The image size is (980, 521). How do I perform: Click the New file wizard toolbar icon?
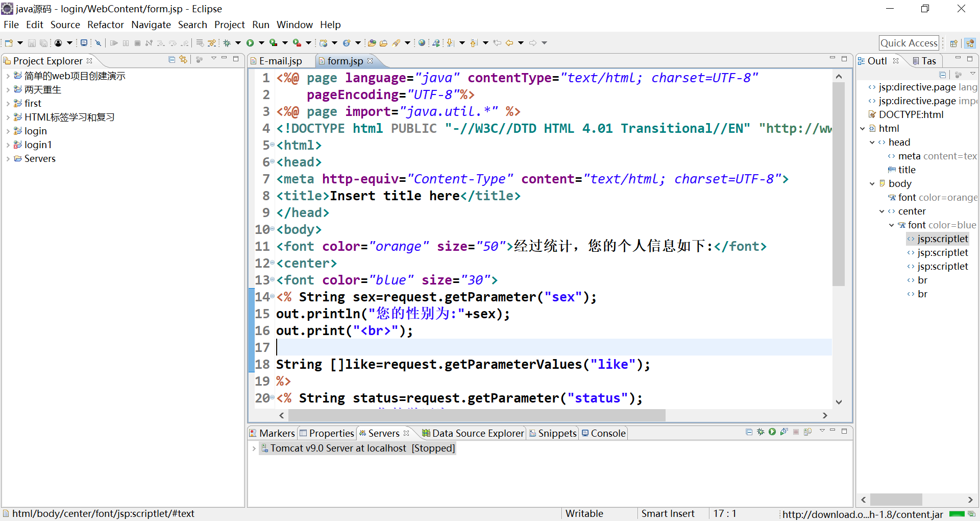coord(9,43)
